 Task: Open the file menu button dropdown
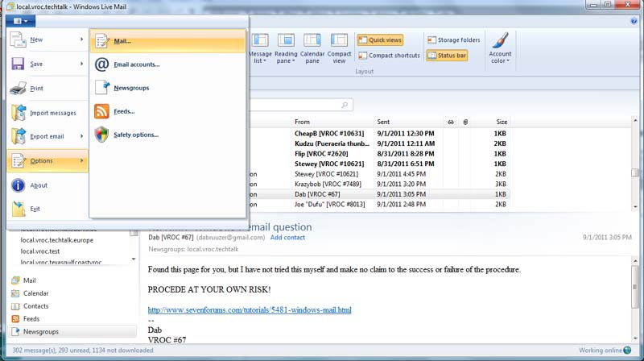pyautogui.click(x=21, y=21)
